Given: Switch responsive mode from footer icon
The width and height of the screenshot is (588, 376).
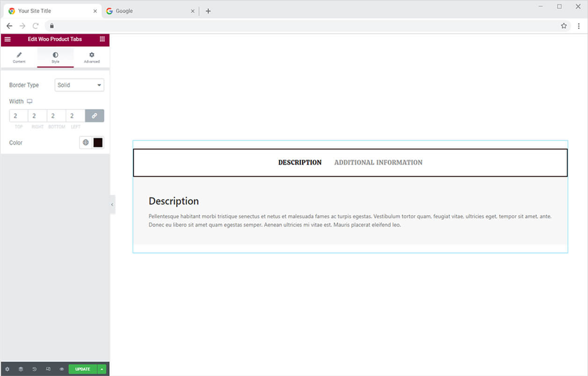Looking at the screenshot, I should pyautogui.click(x=48, y=369).
